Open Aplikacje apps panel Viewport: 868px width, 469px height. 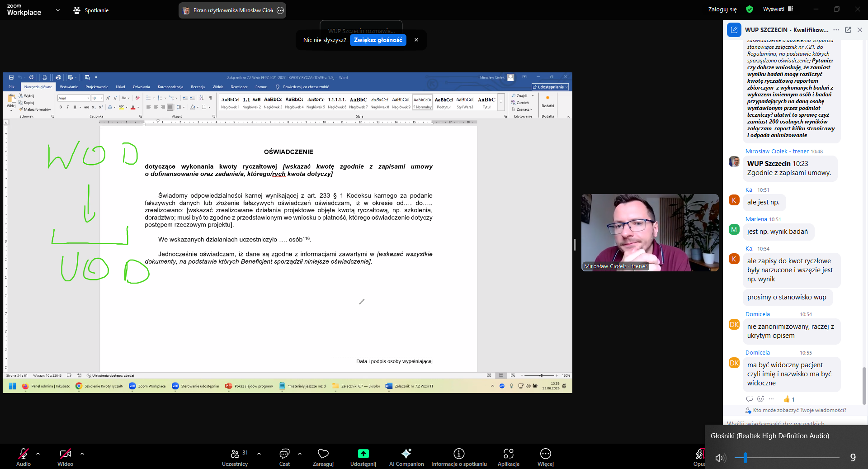tap(509, 457)
